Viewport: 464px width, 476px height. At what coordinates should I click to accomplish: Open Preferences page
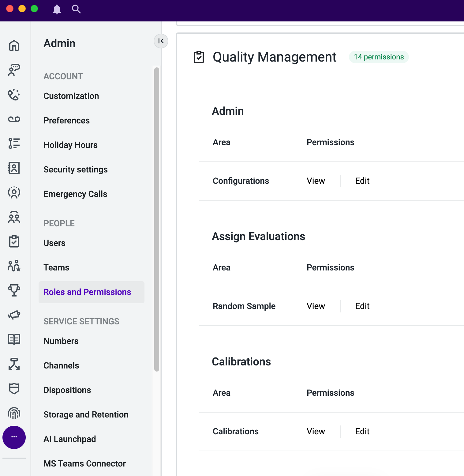point(67,120)
